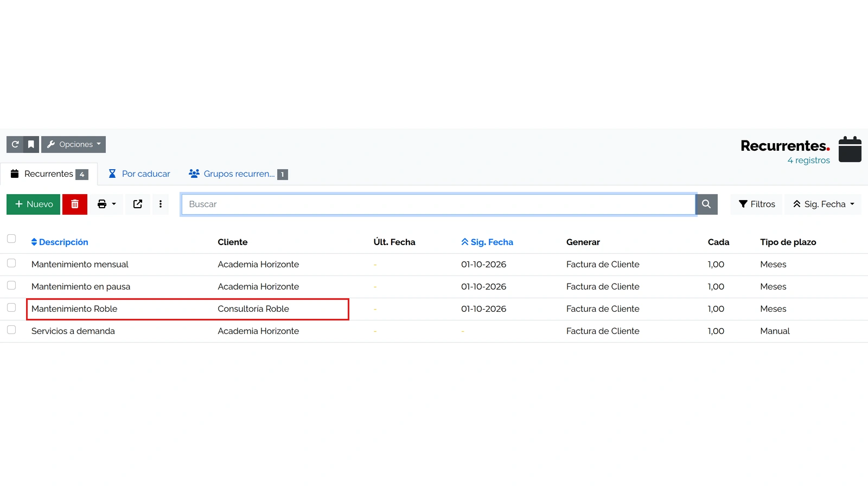Open the printer options dropdown

tap(106, 204)
